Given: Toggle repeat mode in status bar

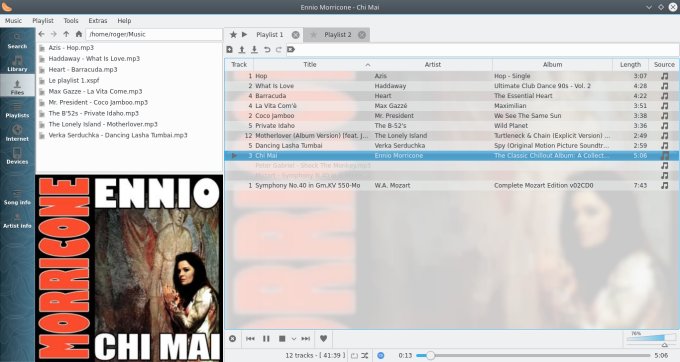Looking at the screenshot, I should pyautogui.click(x=354, y=355).
